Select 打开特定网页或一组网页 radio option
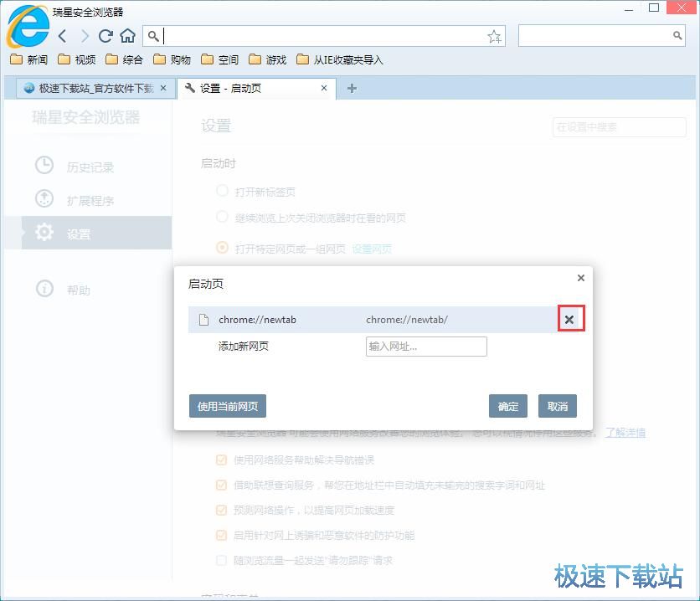The image size is (700, 601). point(222,248)
